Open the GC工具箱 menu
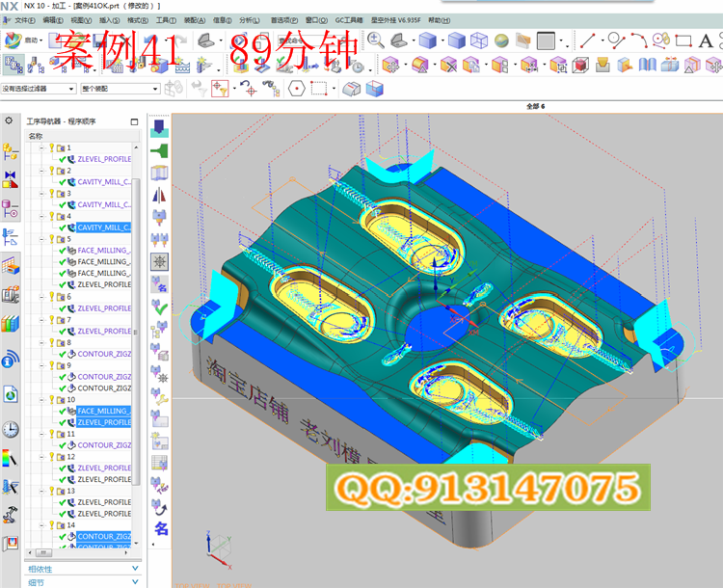This screenshot has width=723, height=588. [349, 20]
